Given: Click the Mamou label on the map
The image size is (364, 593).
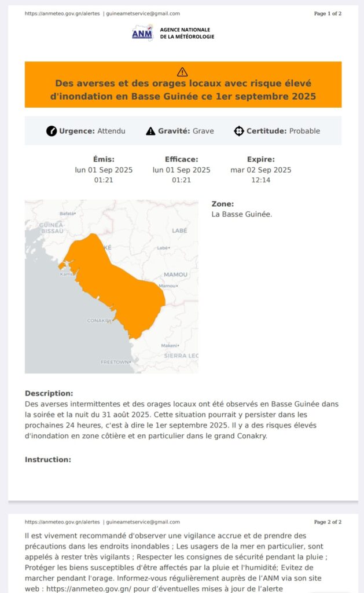Looking at the screenshot, I should (175, 274).
